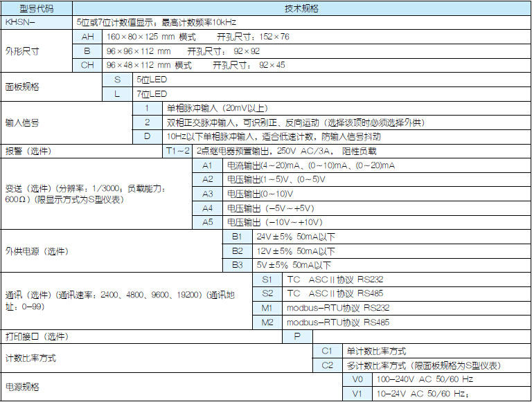Select the S1 communication code cell
Image resolution: width=532 pixels, height=402 pixels.
(x=267, y=280)
